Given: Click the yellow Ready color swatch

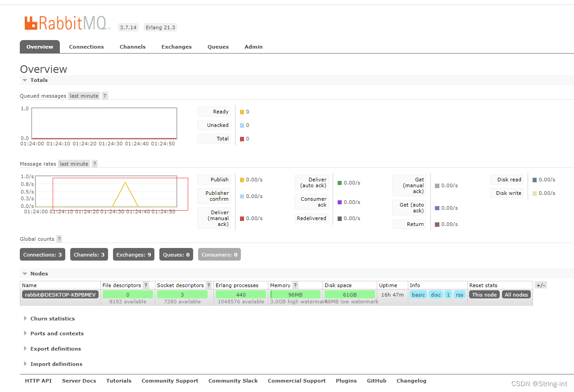Looking at the screenshot, I should coord(242,112).
